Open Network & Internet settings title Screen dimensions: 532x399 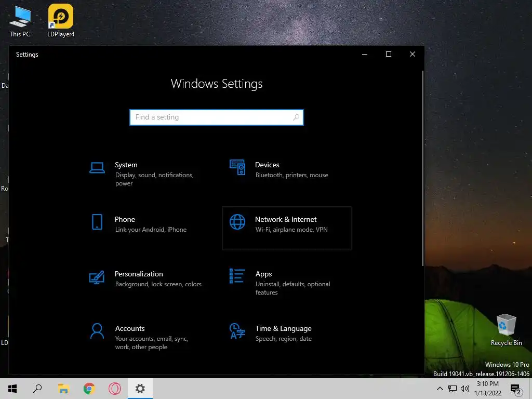286,220
